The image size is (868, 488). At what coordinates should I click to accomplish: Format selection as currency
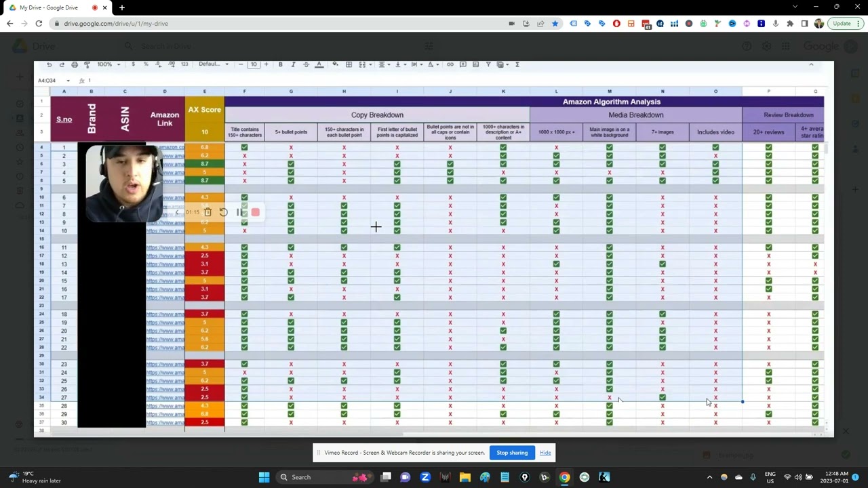pos(133,64)
